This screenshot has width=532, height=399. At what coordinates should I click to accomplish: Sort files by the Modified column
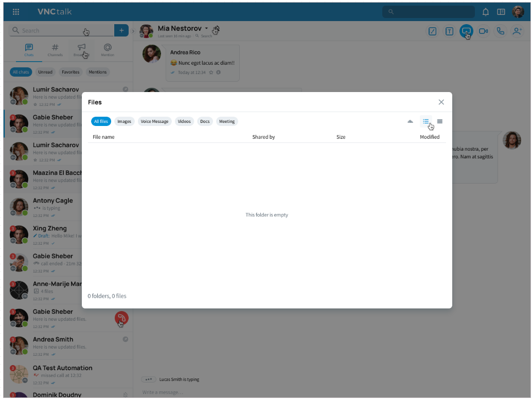429,137
